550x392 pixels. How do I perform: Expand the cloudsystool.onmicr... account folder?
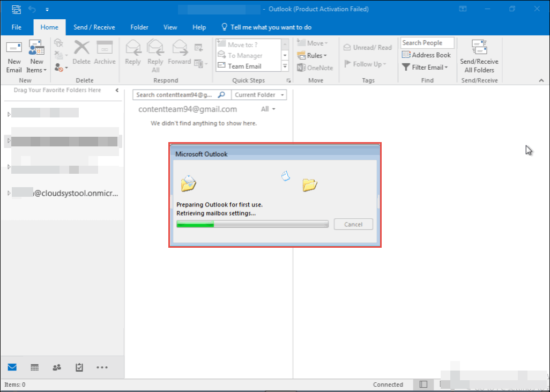click(x=9, y=194)
